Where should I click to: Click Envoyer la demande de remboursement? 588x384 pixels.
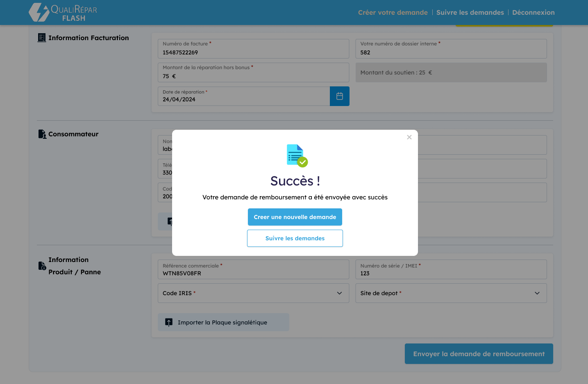coord(479,354)
